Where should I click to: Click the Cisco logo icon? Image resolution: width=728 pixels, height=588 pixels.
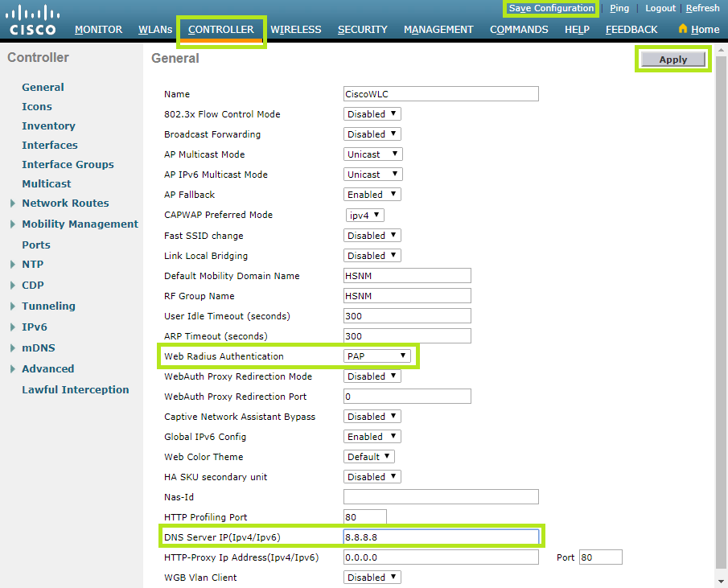click(x=33, y=20)
